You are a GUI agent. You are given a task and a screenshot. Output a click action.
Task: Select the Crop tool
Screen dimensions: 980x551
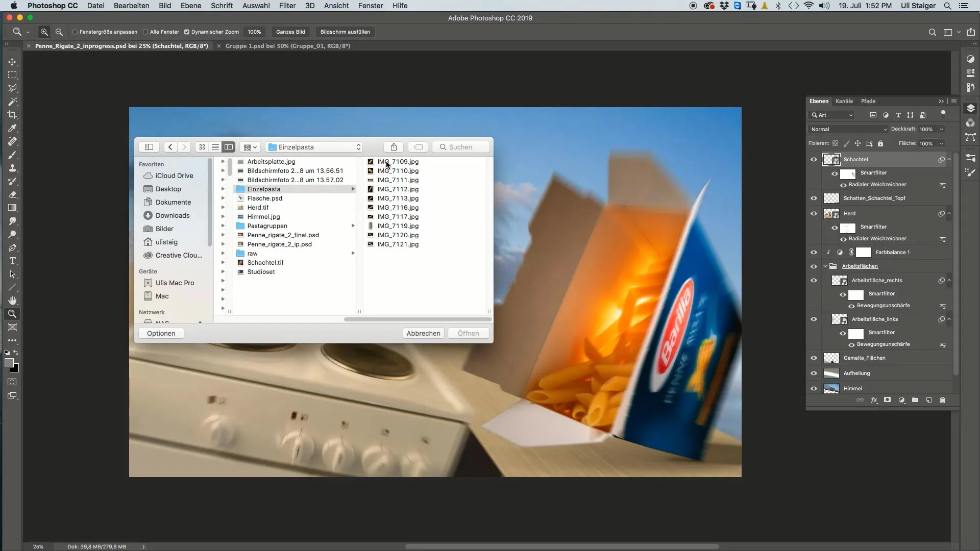pos(12,115)
